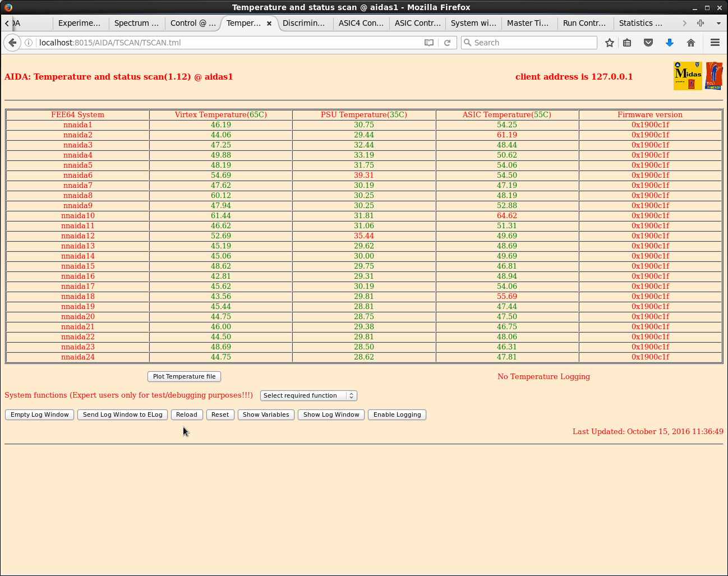Switch to the Experiment tab
This screenshot has height=576, width=728.
80,23
